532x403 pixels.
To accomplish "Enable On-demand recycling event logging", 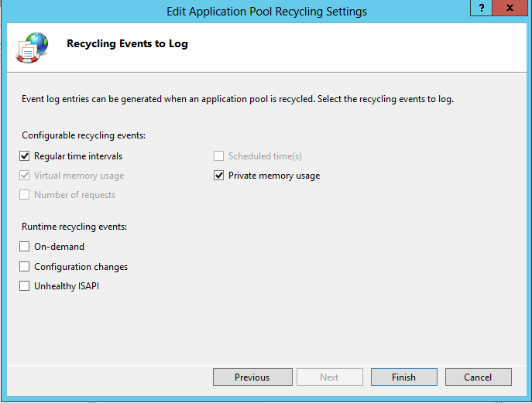I will [25, 247].
